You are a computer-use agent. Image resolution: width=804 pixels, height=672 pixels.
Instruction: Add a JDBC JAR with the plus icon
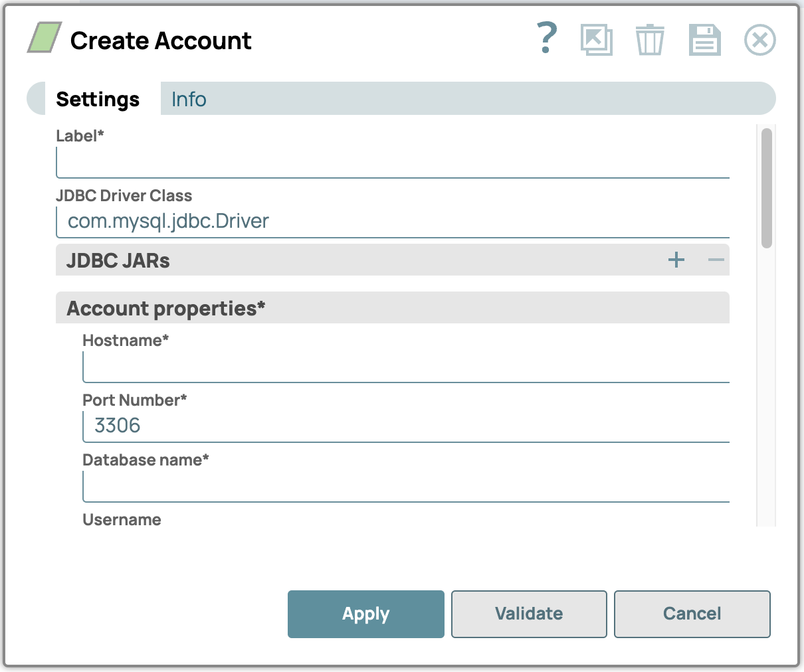676,260
